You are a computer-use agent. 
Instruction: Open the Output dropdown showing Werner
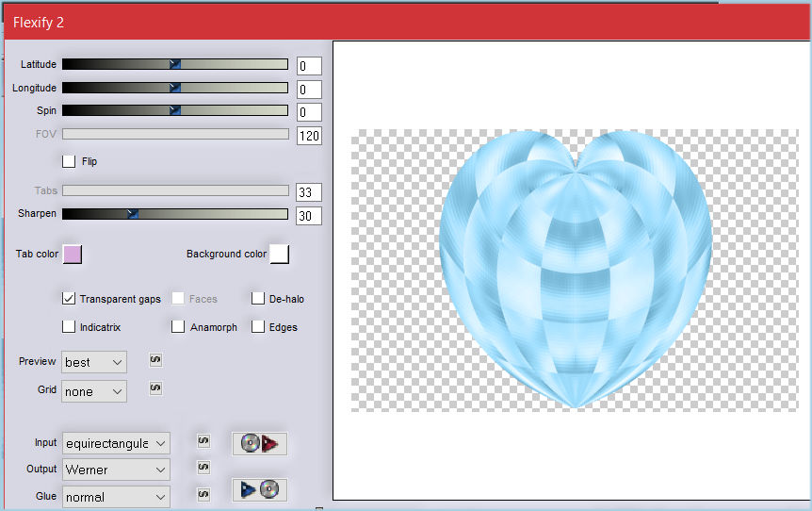pos(116,470)
